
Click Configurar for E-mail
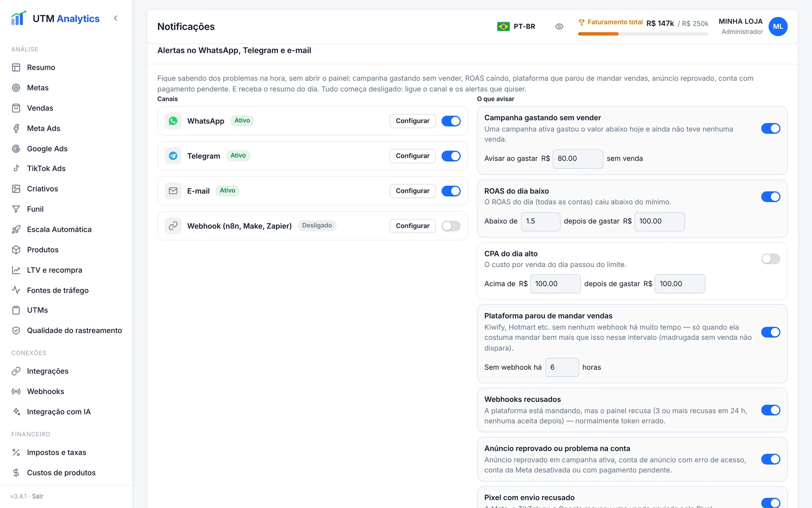pos(412,191)
